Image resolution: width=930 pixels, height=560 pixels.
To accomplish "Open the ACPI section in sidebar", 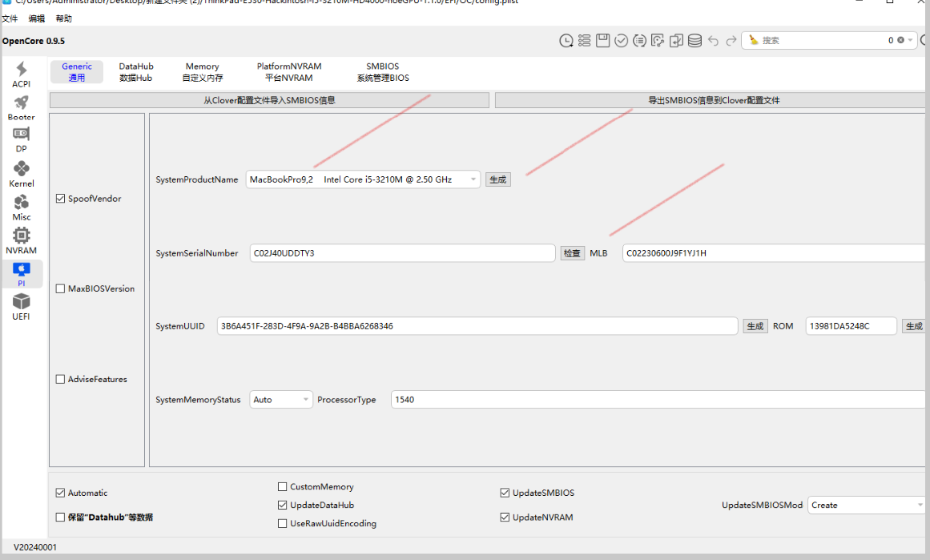I will (22, 75).
